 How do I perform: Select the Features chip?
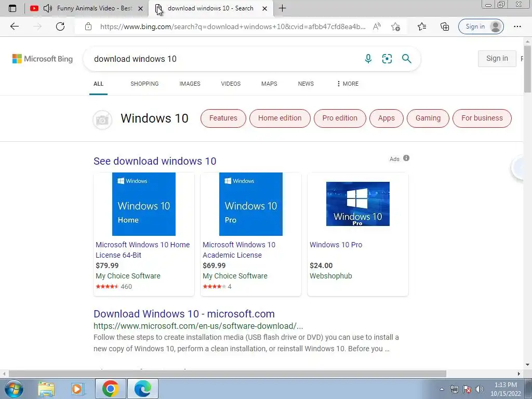[x=223, y=118]
